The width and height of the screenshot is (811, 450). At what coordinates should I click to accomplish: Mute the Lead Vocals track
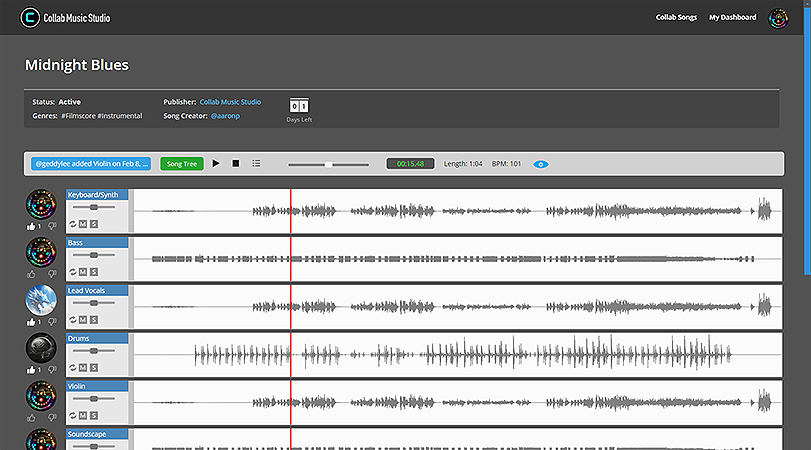[83, 320]
